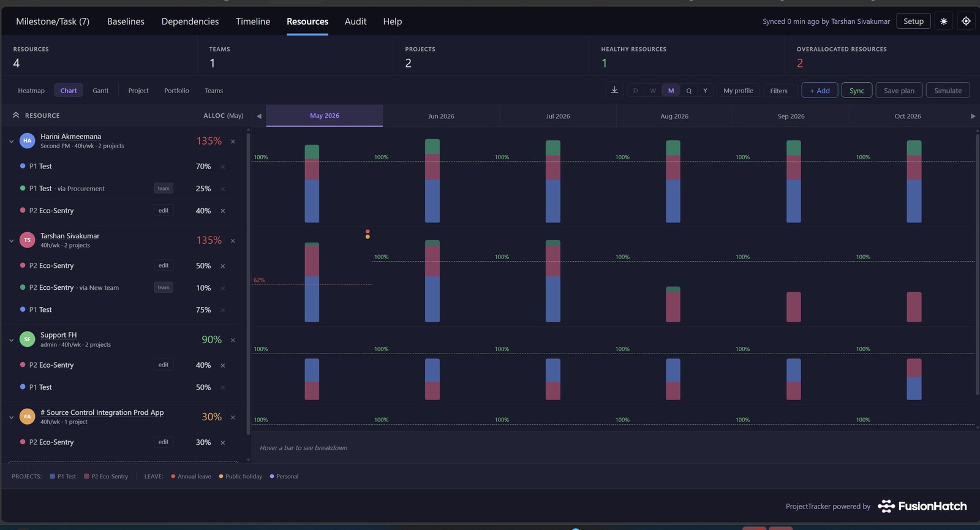Remove Harini Akmeemana resource
Image resolution: width=980 pixels, height=530 pixels.
point(233,142)
